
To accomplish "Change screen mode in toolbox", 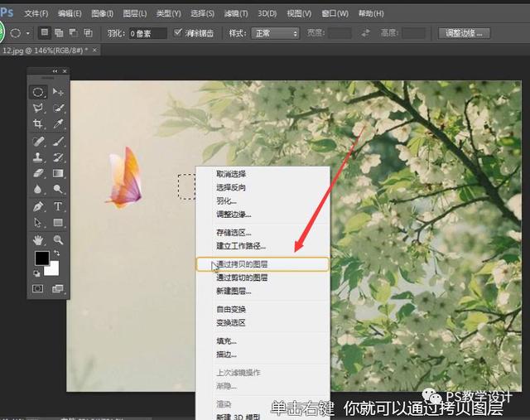I will pyautogui.click(x=57, y=288).
